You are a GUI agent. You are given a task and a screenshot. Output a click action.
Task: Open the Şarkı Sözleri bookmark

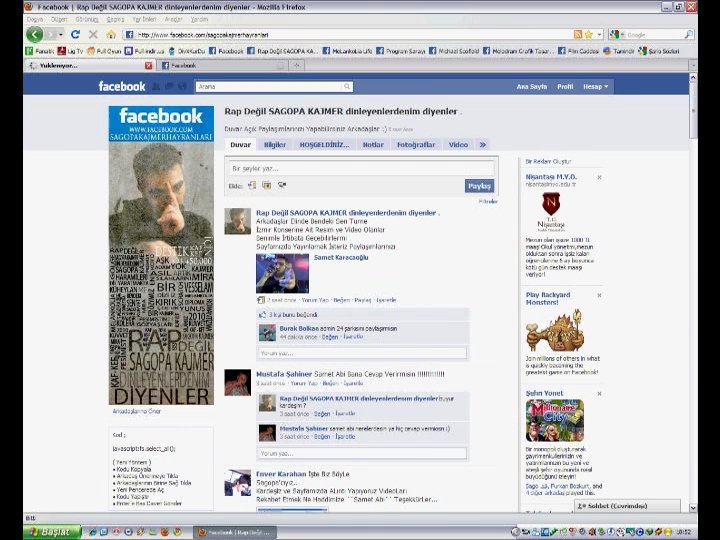click(659, 51)
